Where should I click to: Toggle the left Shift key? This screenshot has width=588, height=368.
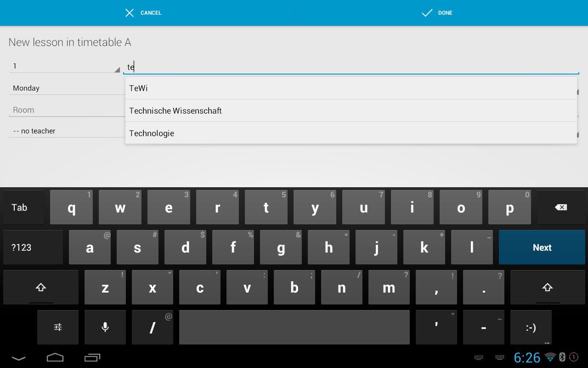41,287
